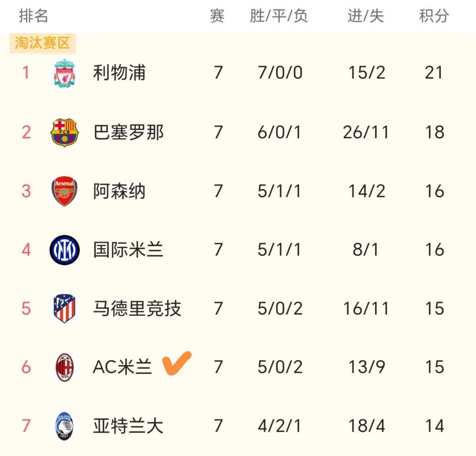Open the AC Milan club crest
The height and width of the screenshot is (456, 476).
pyautogui.click(x=64, y=366)
